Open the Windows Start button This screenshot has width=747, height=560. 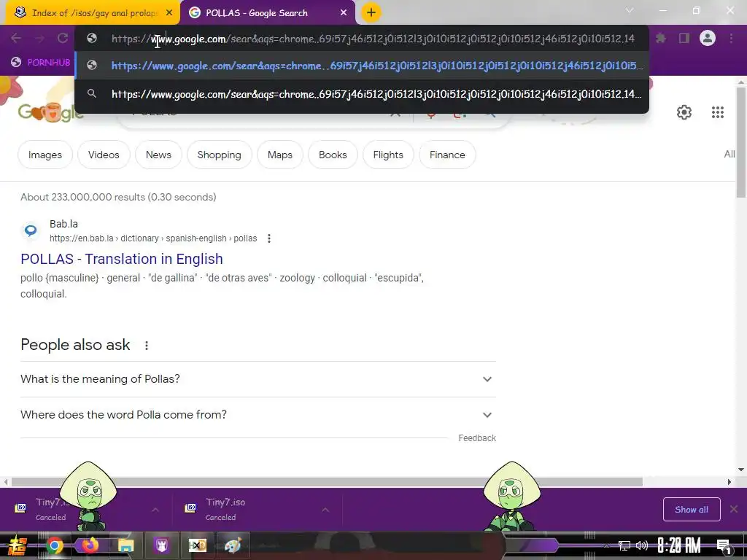[17, 545]
